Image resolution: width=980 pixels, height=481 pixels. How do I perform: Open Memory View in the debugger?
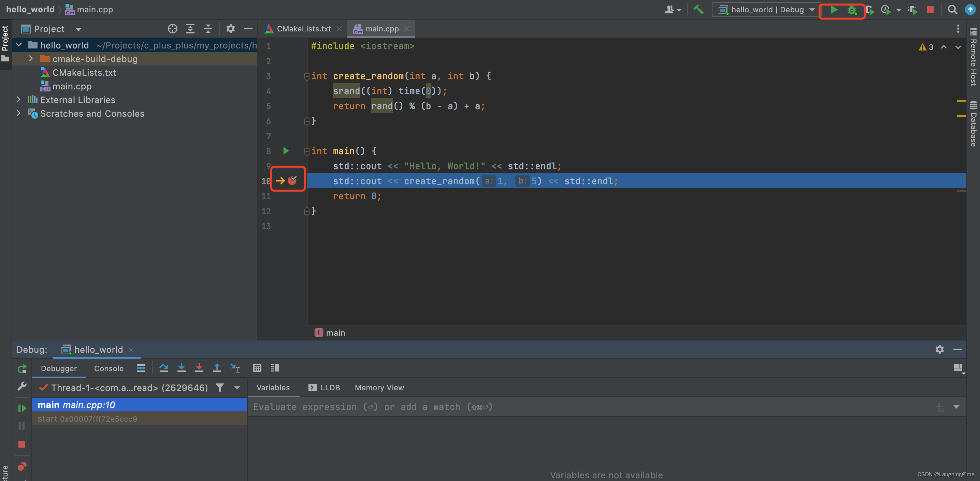(x=379, y=388)
